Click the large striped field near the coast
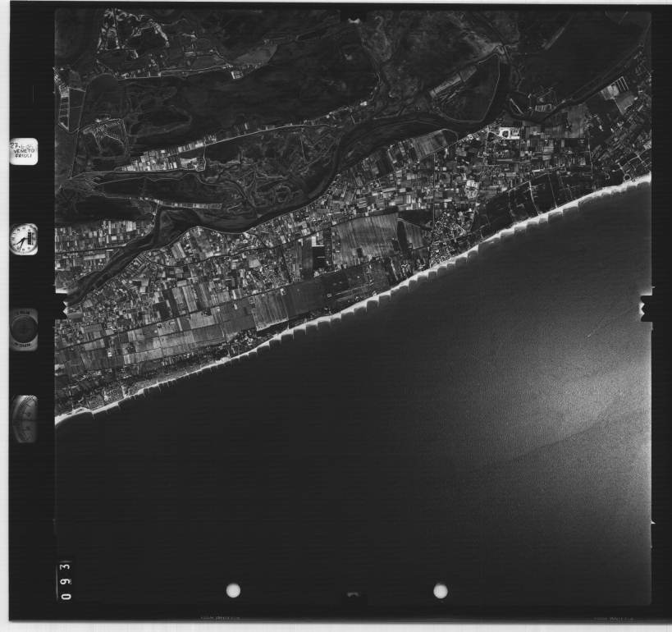672x632 pixels. [x=366, y=237]
